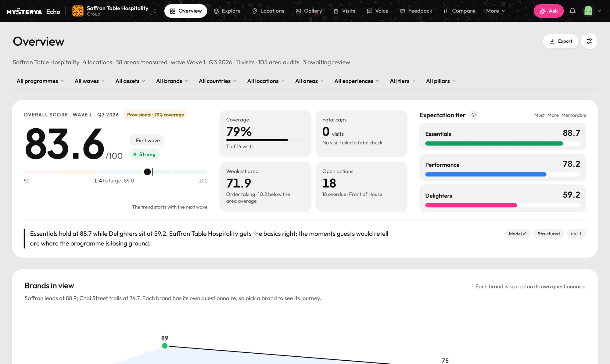Open the Feedback tab
This screenshot has width=610, height=364.
pos(416,11)
